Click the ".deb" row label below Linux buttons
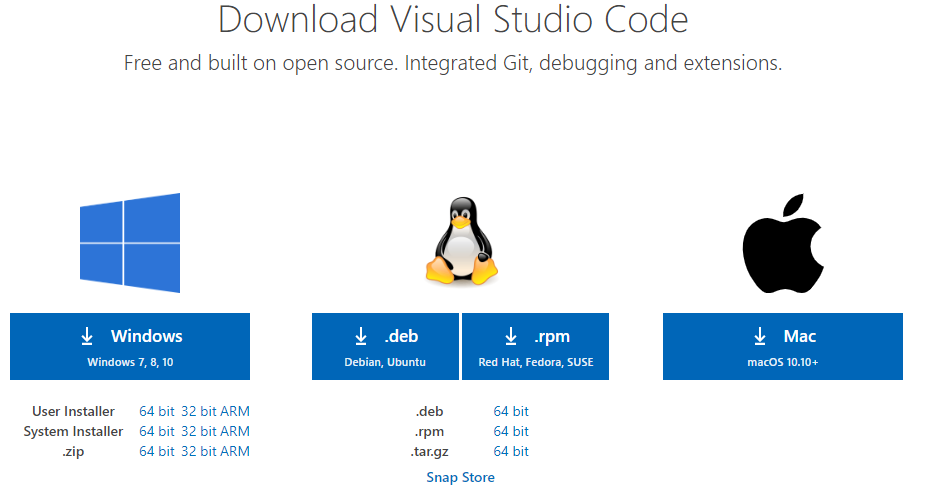The image size is (926, 492). (429, 411)
